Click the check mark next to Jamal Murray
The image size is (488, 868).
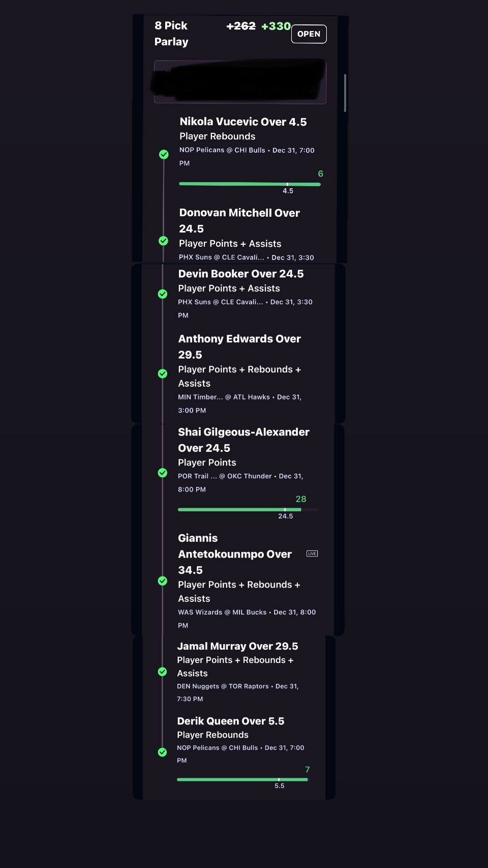[162, 672]
